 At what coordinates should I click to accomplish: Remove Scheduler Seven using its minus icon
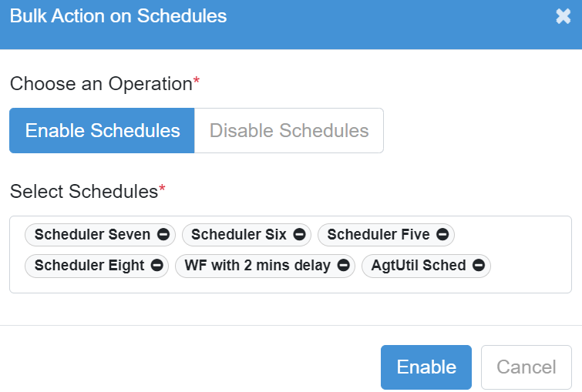pos(163,234)
